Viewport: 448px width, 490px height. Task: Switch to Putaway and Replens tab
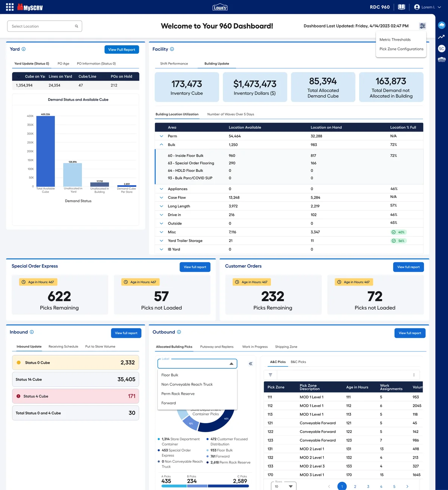click(217, 347)
